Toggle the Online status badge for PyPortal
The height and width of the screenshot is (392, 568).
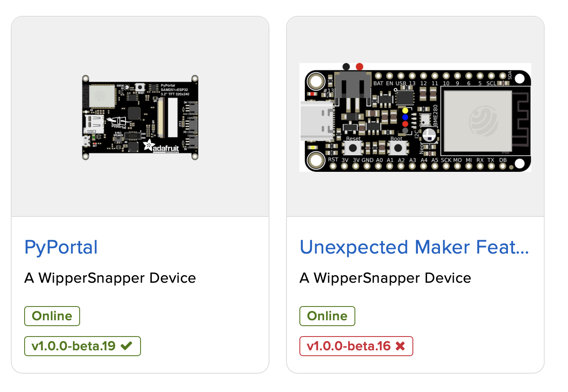(x=52, y=316)
